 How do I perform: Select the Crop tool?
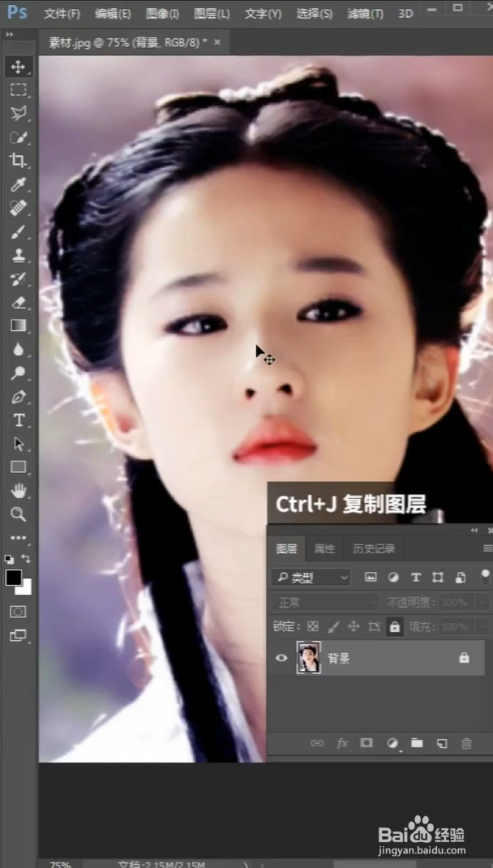tap(19, 161)
